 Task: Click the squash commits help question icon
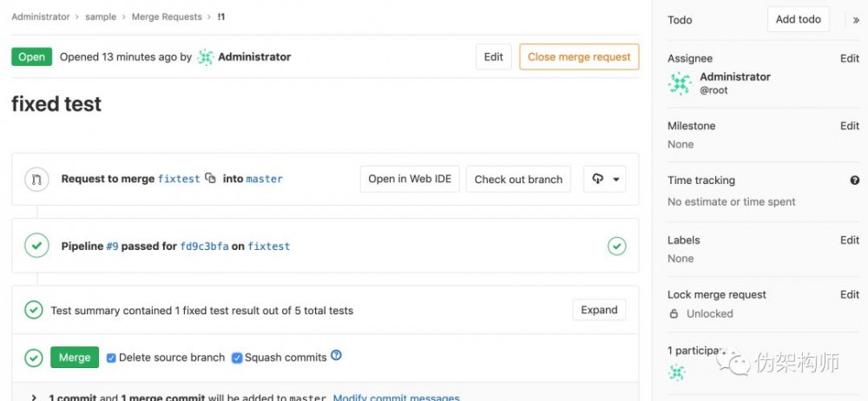[x=337, y=356]
